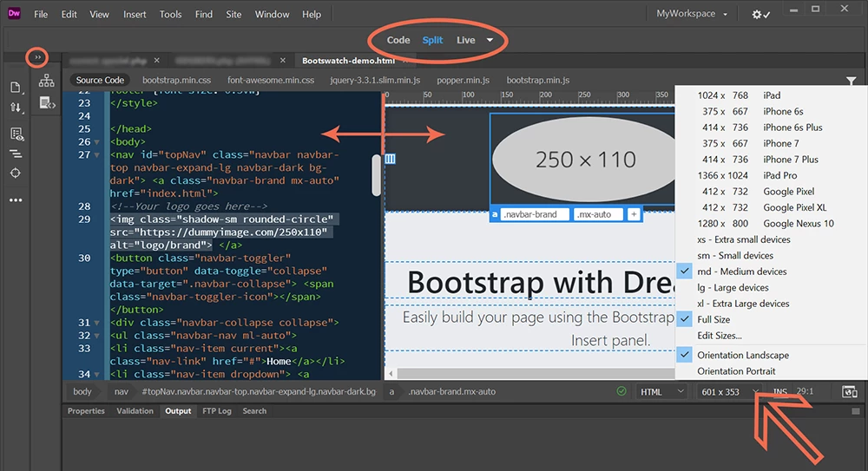Collapse code fold arrow on line 31
This screenshot has height=471, width=868.
coord(97,323)
